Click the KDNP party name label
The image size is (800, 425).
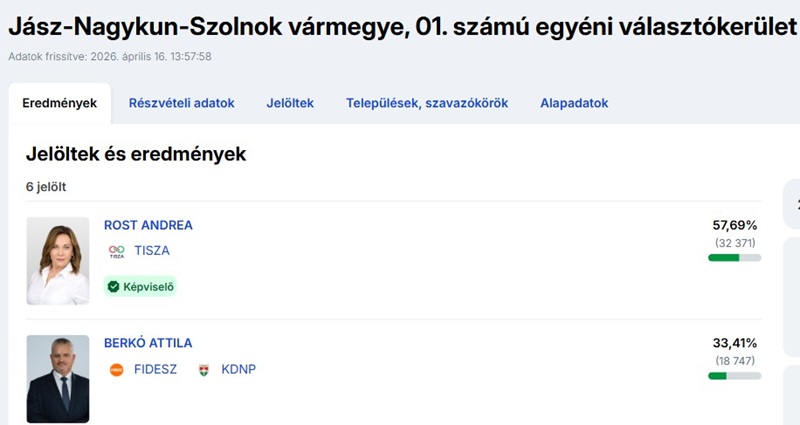pyautogui.click(x=239, y=369)
